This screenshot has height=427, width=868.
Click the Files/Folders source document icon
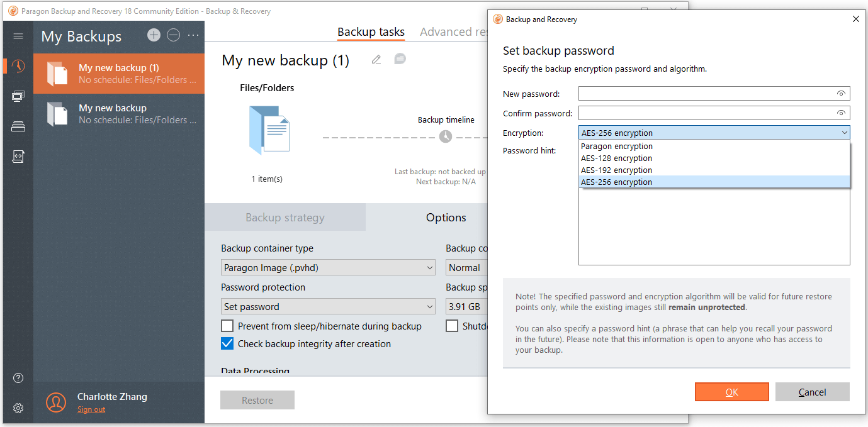pos(269,130)
